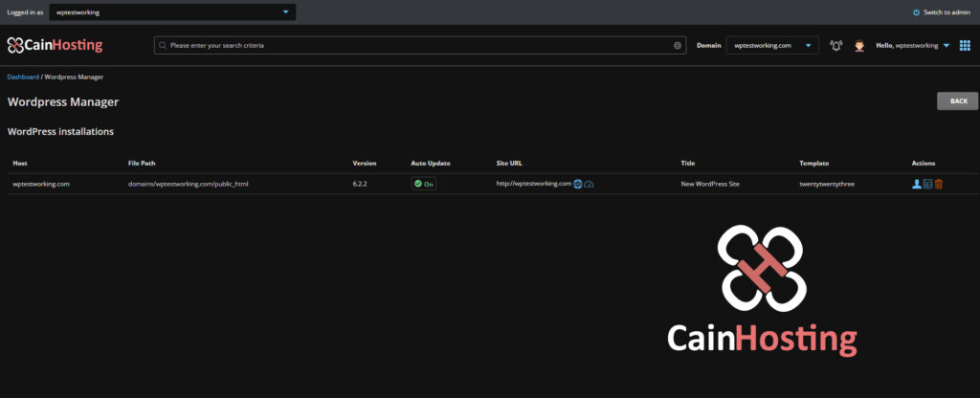980x398 pixels.
Task: Select host cell wptestworking.com
Action: click(41, 185)
